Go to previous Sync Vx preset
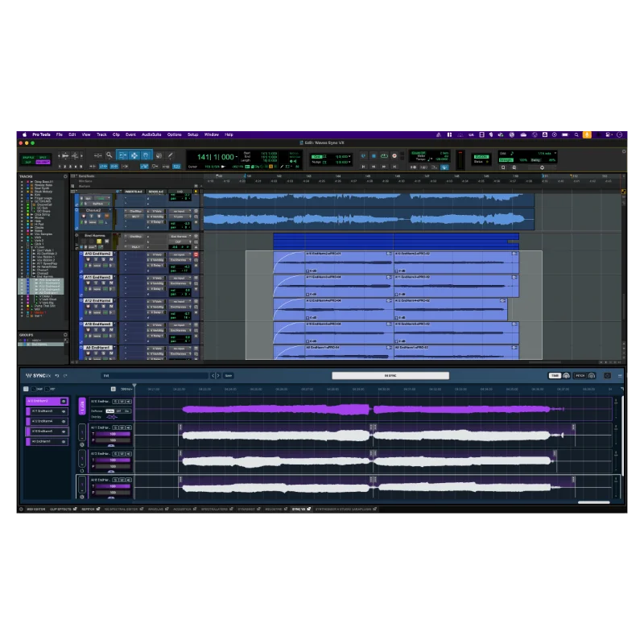644x644 pixels. point(213,375)
